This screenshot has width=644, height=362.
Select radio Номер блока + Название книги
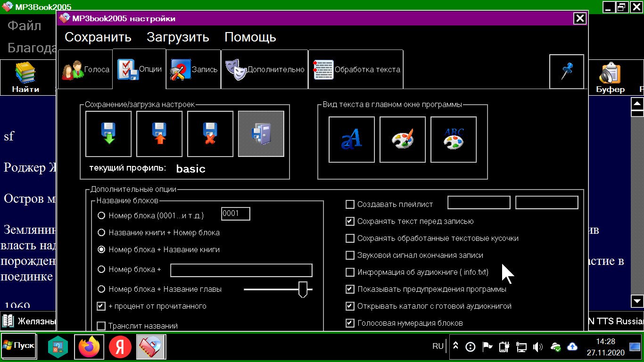click(101, 249)
